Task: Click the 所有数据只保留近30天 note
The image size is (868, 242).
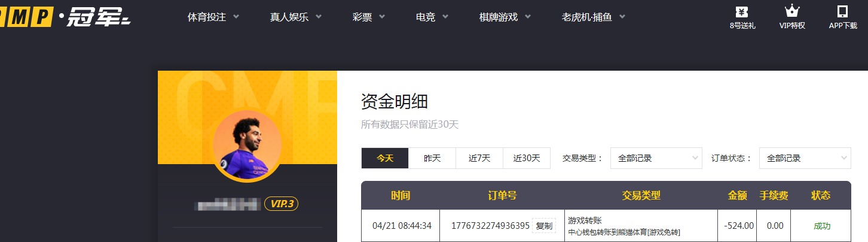Action: (x=409, y=125)
